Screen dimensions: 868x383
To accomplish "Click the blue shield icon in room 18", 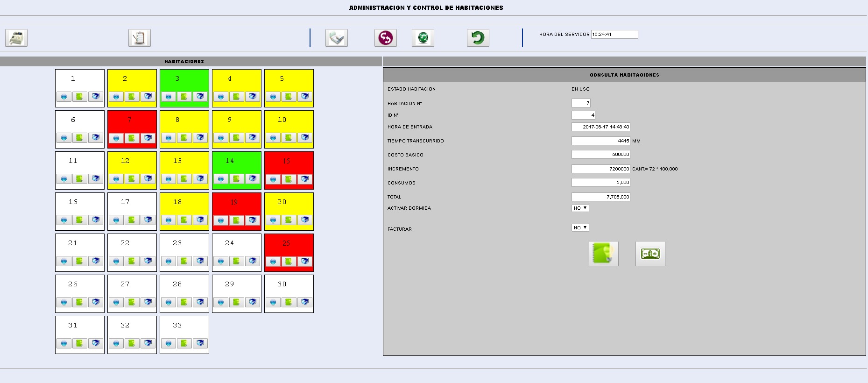I will (x=200, y=220).
